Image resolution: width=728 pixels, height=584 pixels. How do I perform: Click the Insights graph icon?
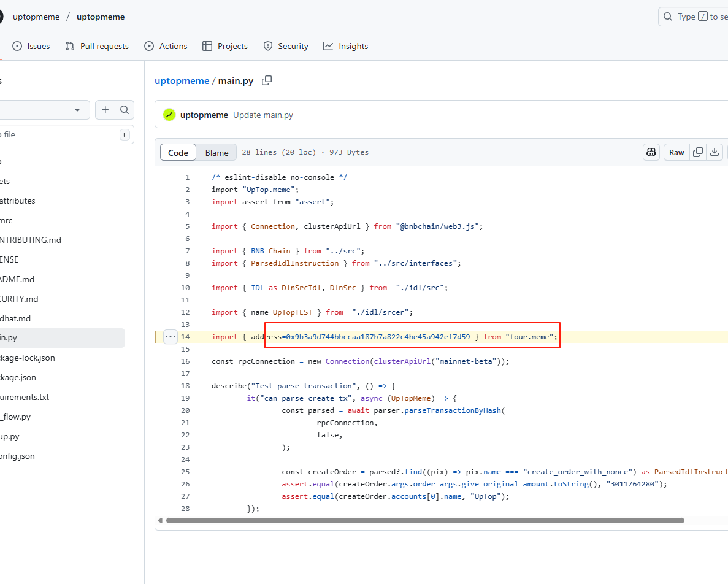pos(328,46)
